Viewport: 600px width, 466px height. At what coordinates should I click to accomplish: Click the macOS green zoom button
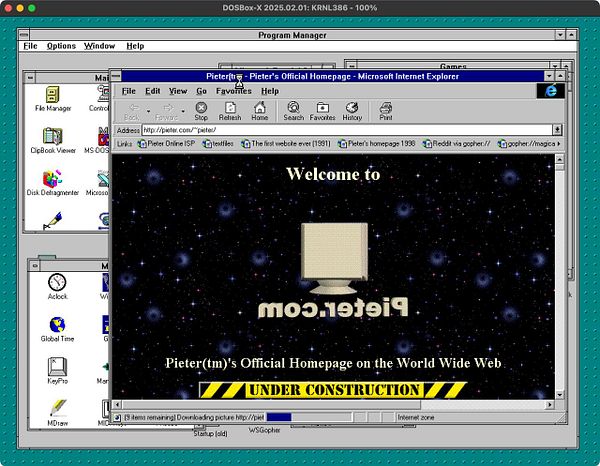coord(32,8)
